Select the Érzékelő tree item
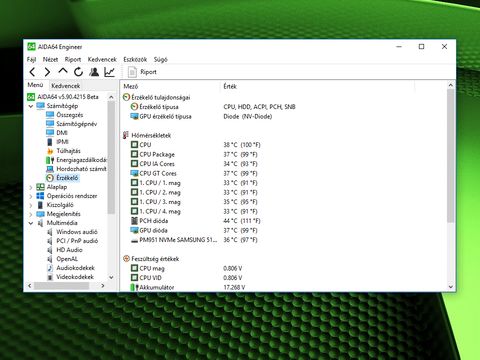This screenshot has width=480, height=360. coord(67,178)
